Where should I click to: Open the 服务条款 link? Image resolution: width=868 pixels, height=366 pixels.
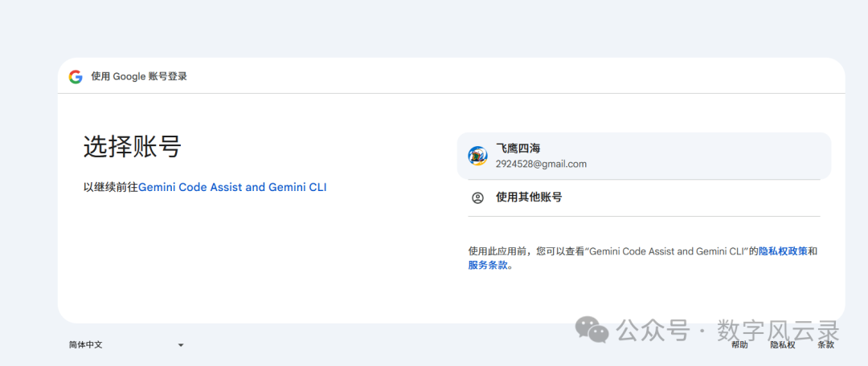[488, 266]
